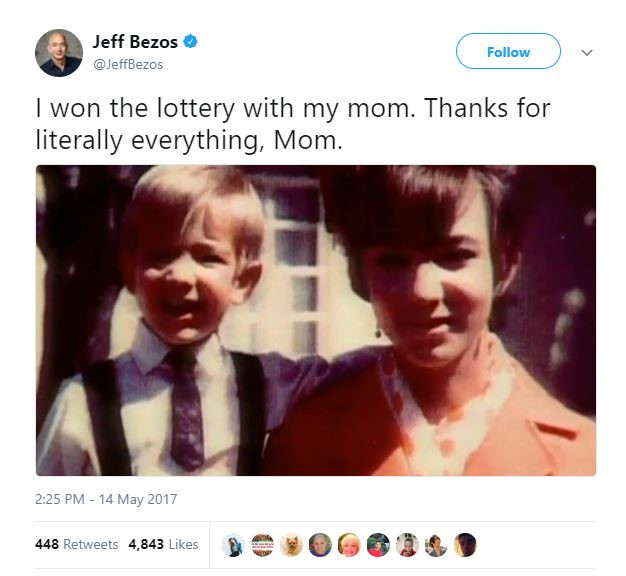626x576 pixels.
Task: Click the last liker avatar in the row
Action: 465,544
